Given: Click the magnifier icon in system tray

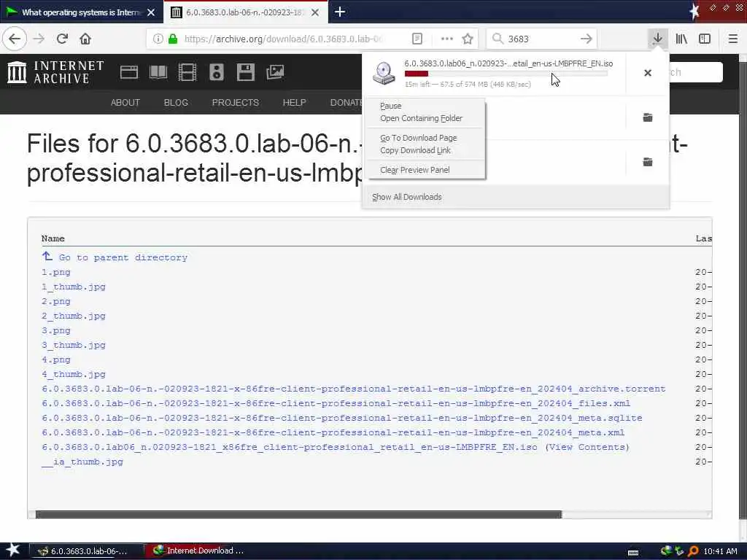Looking at the screenshot, I should coord(693,551).
